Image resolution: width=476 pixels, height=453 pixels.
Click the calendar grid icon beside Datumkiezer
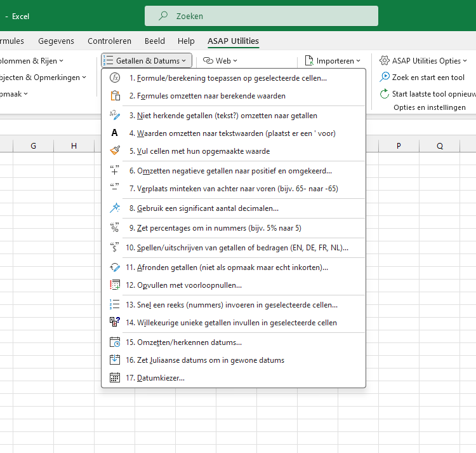pos(115,377)
